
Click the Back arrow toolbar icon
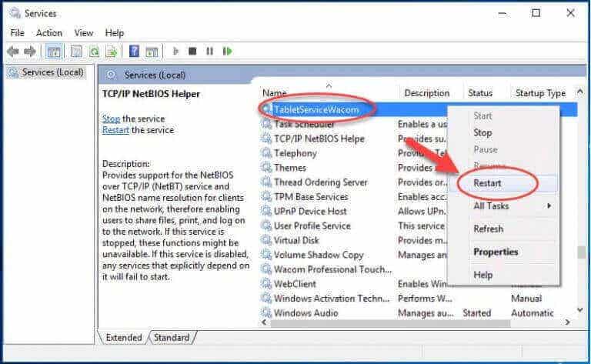point(13,52)
